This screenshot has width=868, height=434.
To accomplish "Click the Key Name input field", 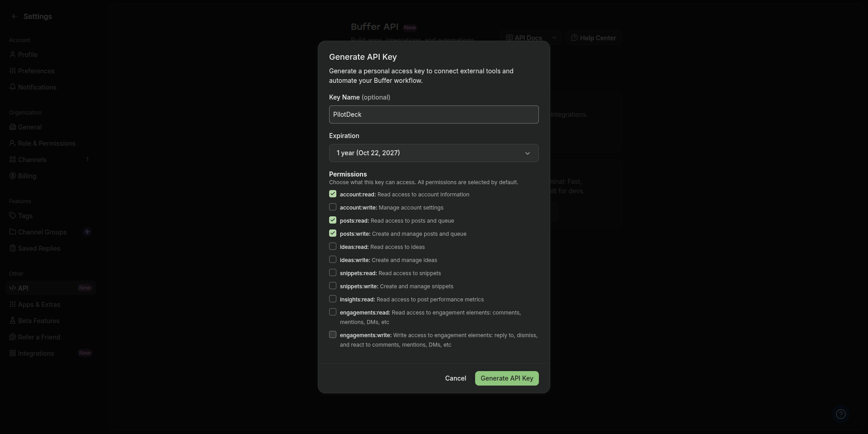I will pos(434,114).
